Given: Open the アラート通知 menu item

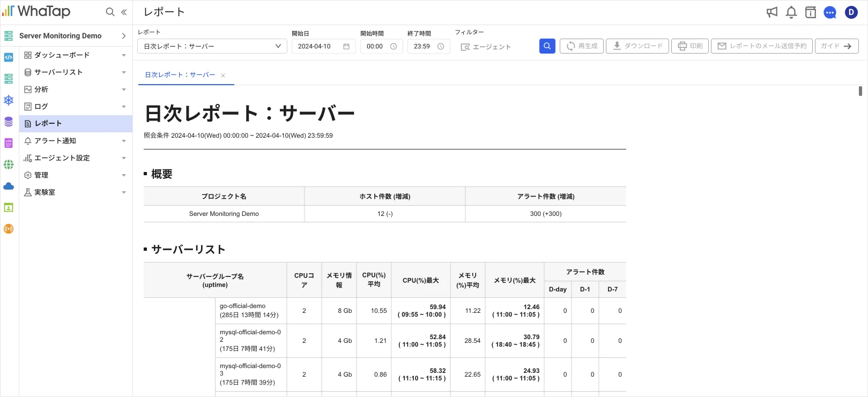Looking at the screenshot, I should coord(76,141).
